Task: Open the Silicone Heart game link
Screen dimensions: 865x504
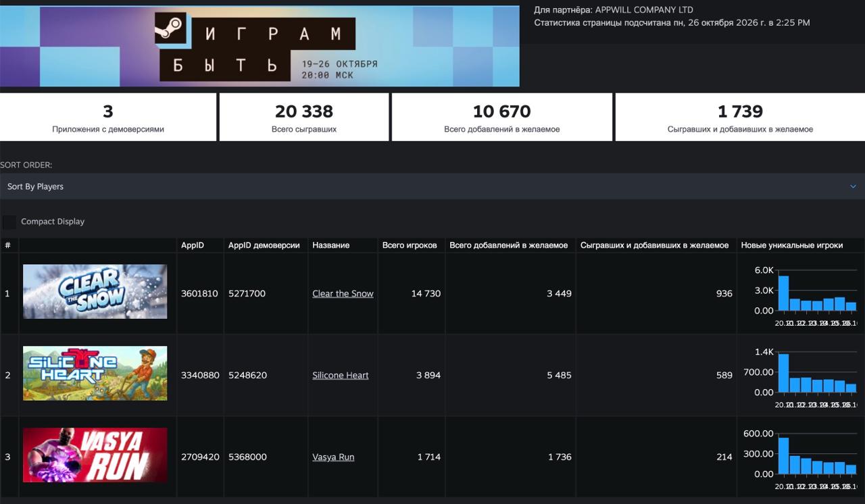Action: click(341, 376)
